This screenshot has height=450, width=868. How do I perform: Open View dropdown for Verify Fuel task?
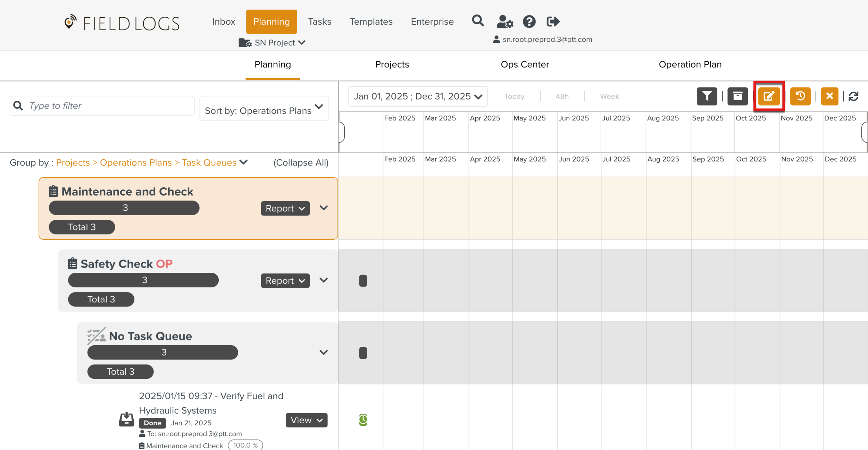(306, 420)
